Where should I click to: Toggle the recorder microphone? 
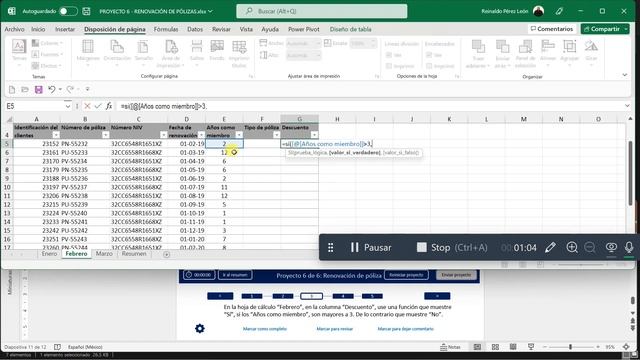tap(629, 247)
